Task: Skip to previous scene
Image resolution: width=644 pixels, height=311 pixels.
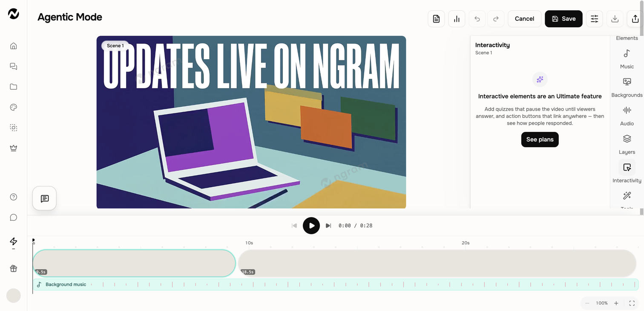Action: tap(294, 225)
